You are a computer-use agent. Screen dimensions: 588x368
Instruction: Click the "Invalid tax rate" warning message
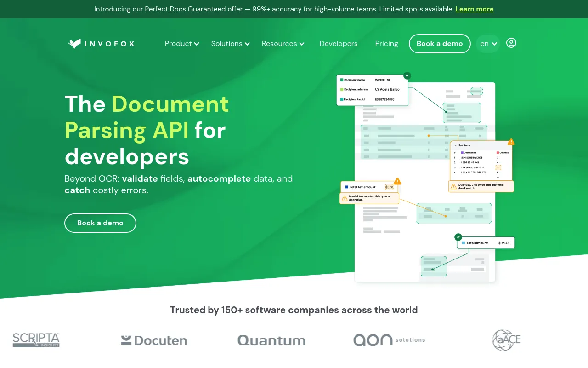(x=370, y=198)
